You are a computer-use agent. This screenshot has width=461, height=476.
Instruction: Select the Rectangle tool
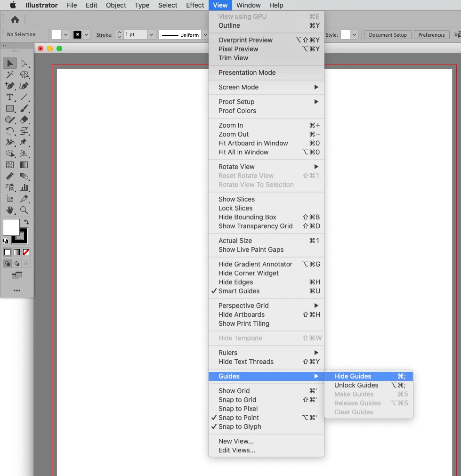point(10,108)
